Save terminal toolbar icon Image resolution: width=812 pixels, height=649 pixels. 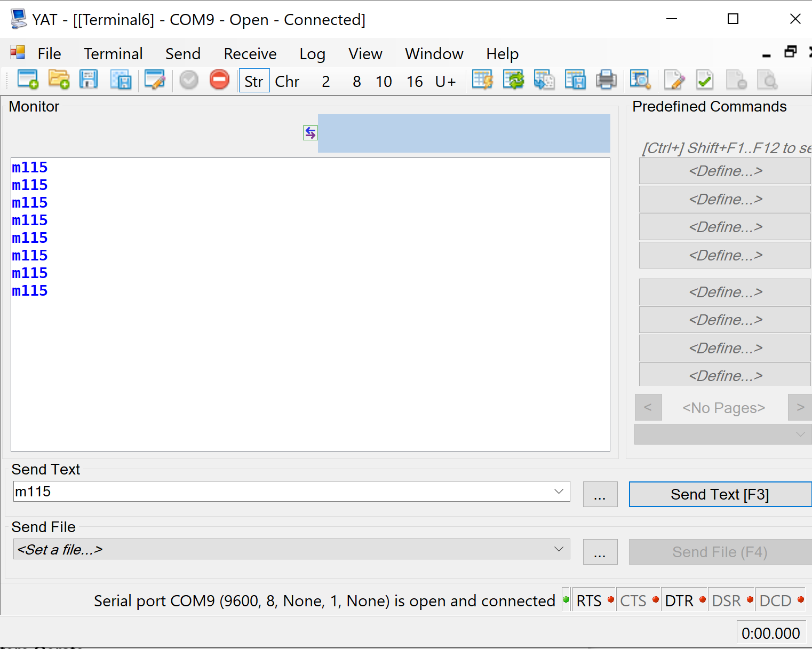click(x=89, y=80)
